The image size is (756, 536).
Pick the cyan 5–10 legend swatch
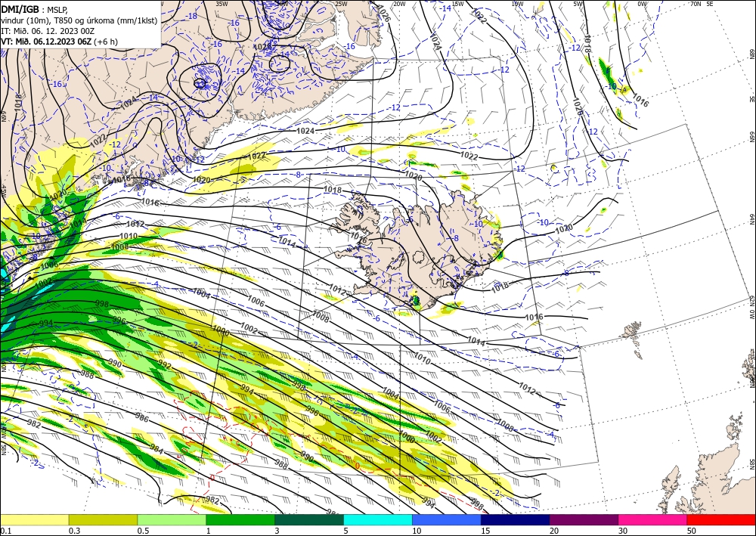[x=378, y=519]
